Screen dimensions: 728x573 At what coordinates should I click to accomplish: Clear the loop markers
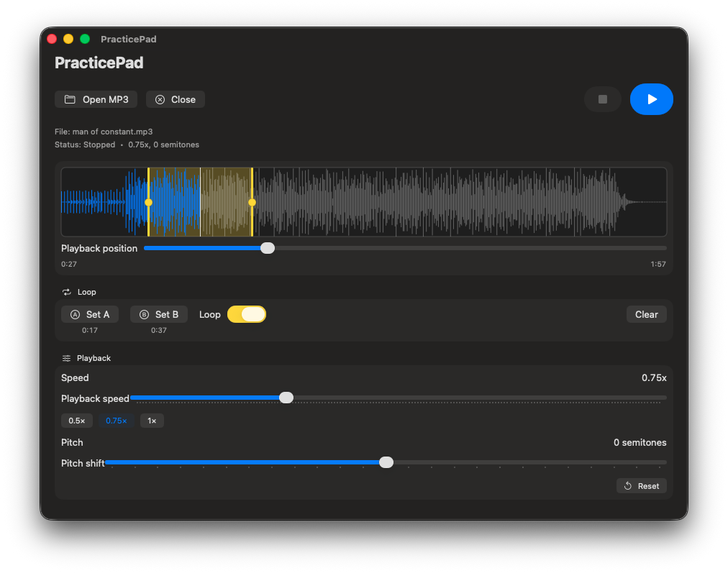click(646, 314)
